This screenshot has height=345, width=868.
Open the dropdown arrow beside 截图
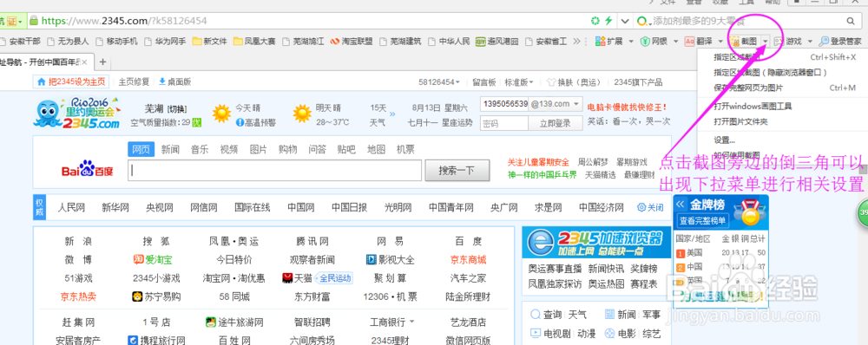point(765,42)
